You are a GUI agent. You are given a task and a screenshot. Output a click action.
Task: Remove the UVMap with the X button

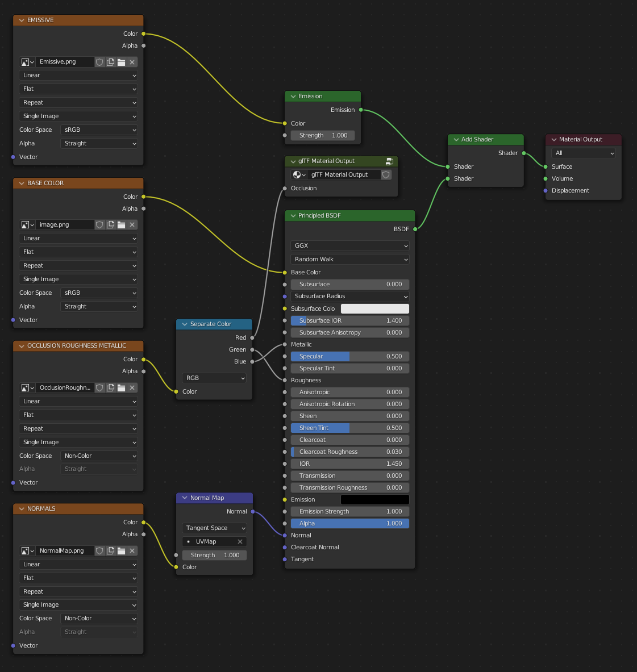(x=241, y=541)
